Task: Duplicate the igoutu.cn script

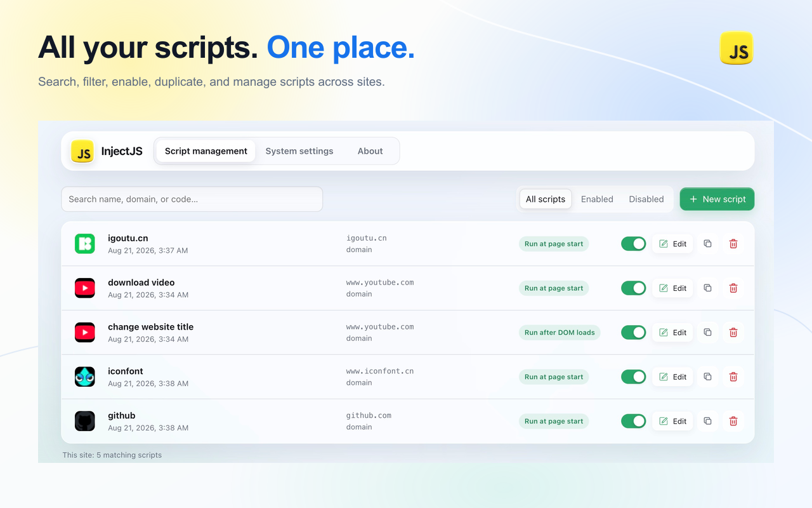Action: pyautogui.click(x=707, y=244)
